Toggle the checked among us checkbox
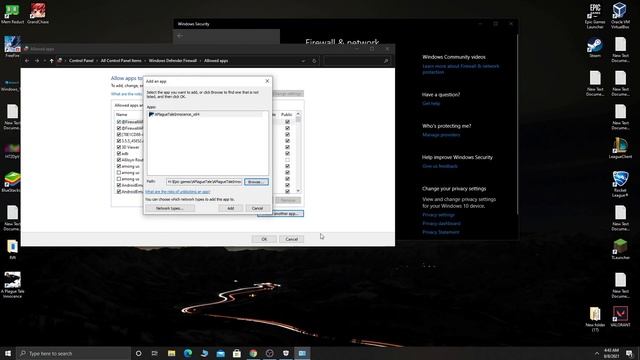The height and width of the screenshot is (360, 640). [x=119, y=166]
